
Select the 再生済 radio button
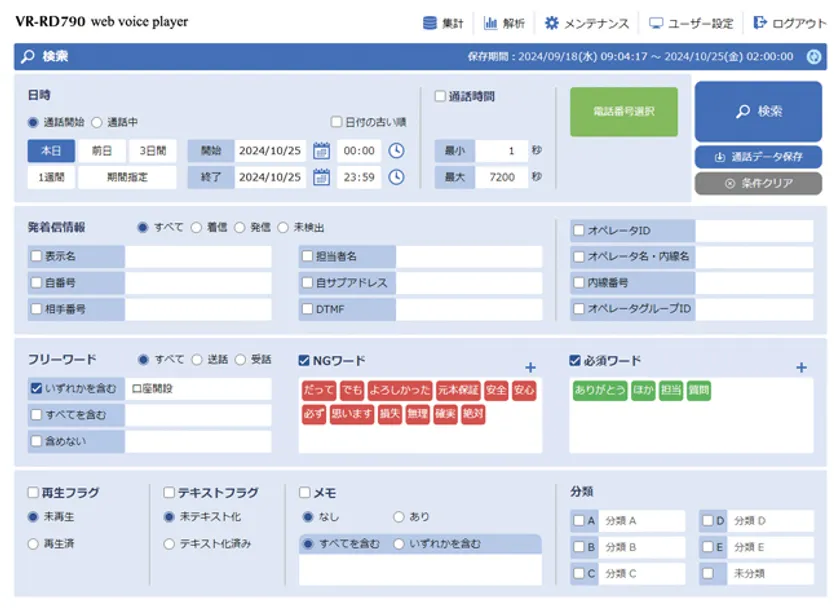click(32, 542)
